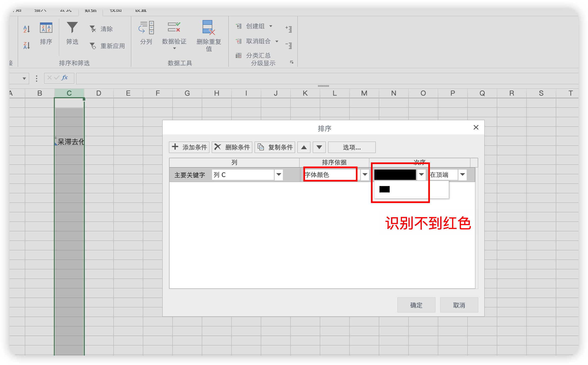The height and width of the screenshot is (365, 588).
Task: Open the 排序依据 sort-by dropdown arrow
Action: pyautogui.click(x=365, y=175)
